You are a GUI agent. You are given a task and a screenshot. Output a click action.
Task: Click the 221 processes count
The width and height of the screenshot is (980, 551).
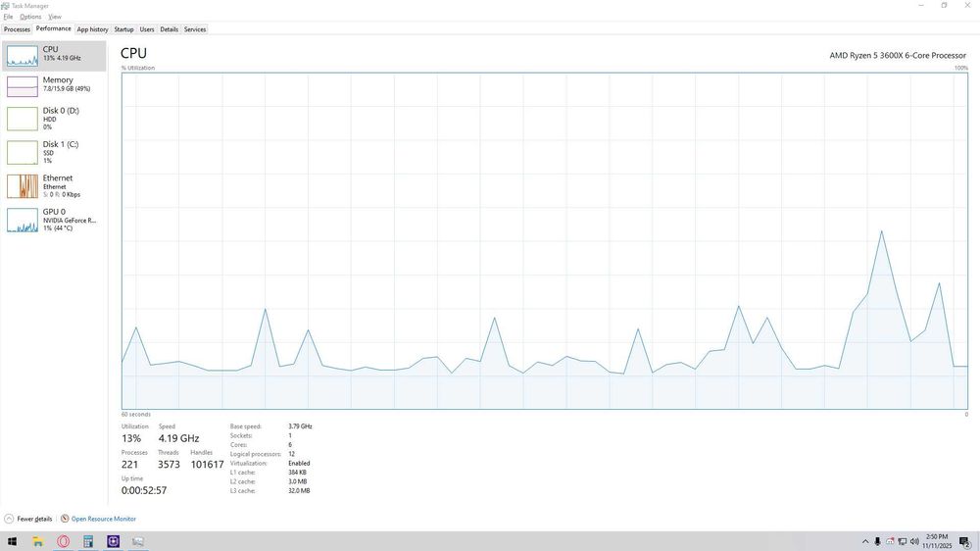130,465
